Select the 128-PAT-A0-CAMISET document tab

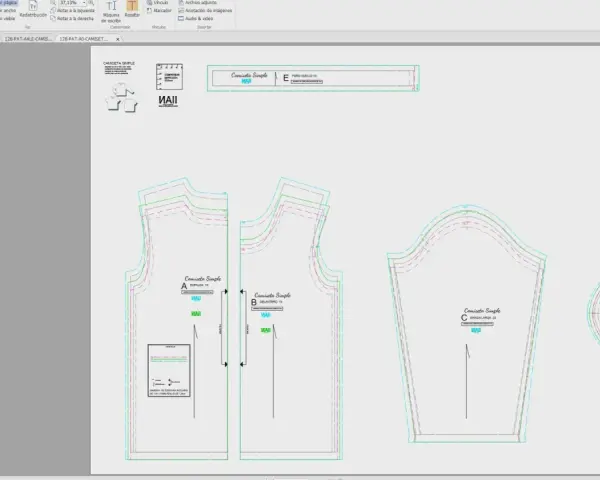click(84, 39)
